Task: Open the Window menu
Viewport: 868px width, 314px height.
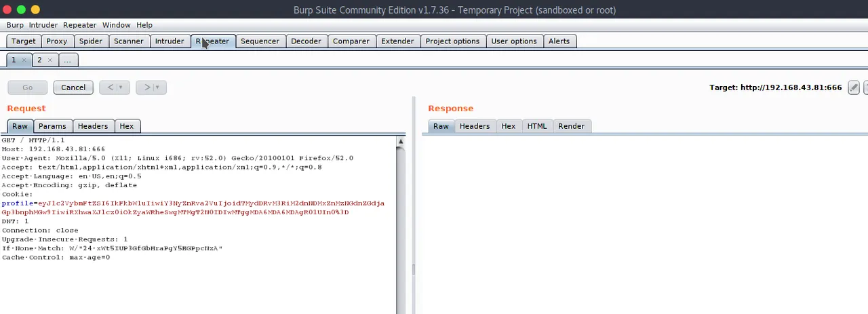Action: 117,25
